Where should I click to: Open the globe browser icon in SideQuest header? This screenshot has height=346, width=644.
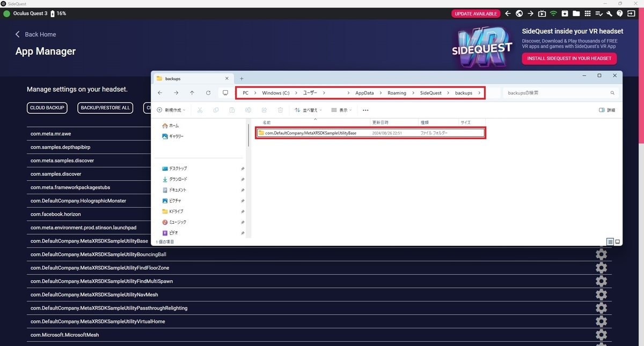519,13
